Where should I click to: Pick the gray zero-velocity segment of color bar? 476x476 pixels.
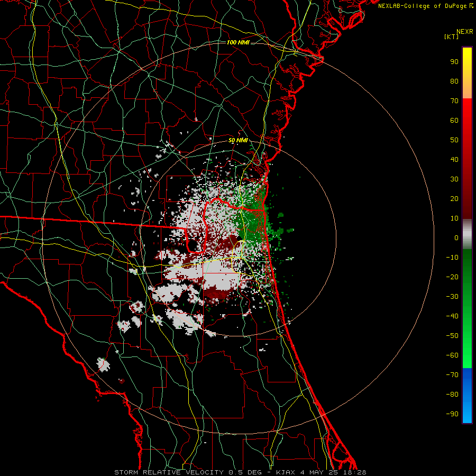(x=467, y=234)
